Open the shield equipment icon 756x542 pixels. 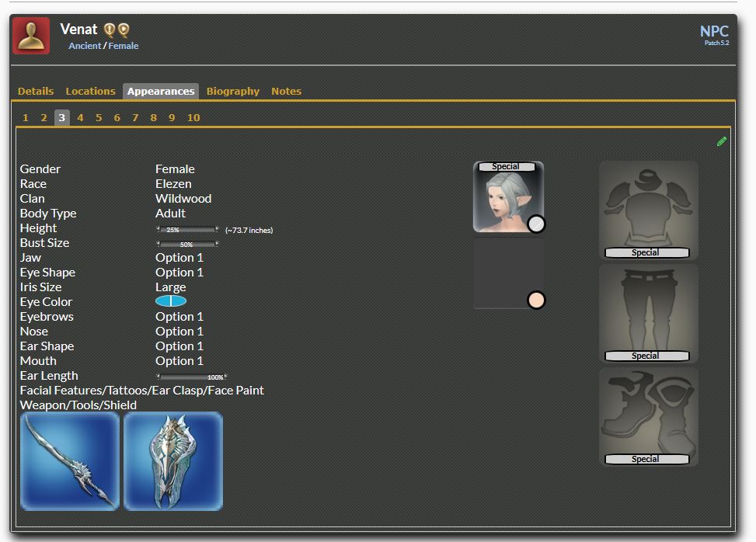[173, 461]
